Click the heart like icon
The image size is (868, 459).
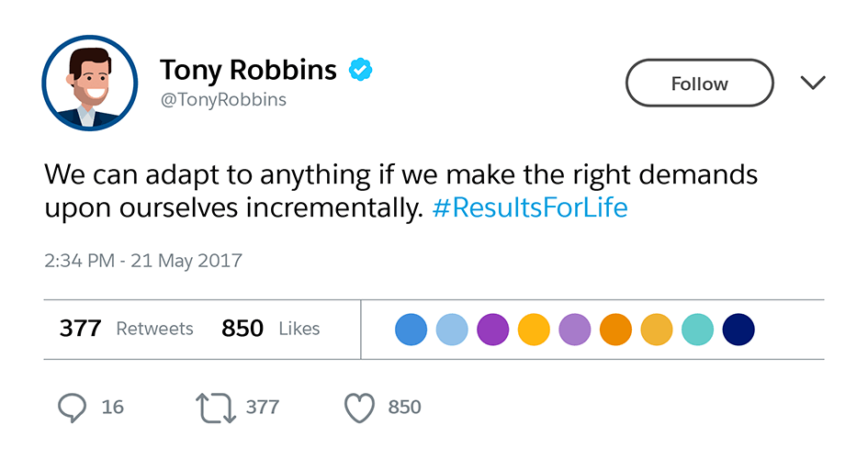[359, 408]
